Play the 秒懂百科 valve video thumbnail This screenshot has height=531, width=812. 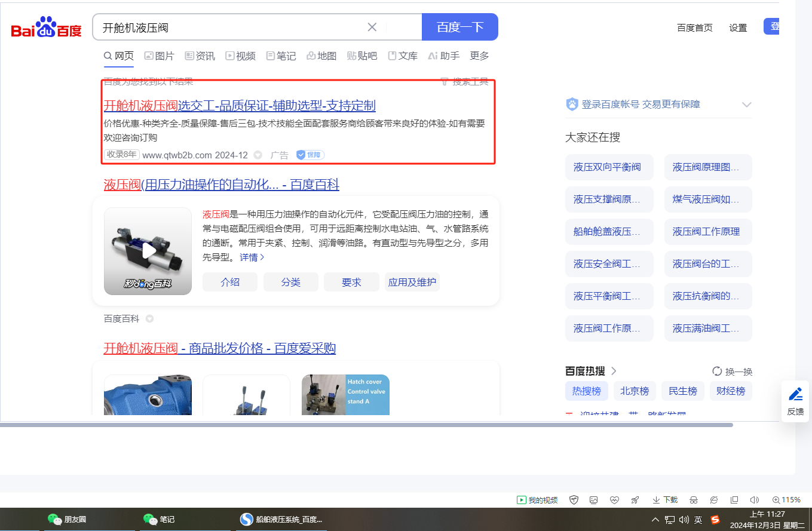click(148, 251)
